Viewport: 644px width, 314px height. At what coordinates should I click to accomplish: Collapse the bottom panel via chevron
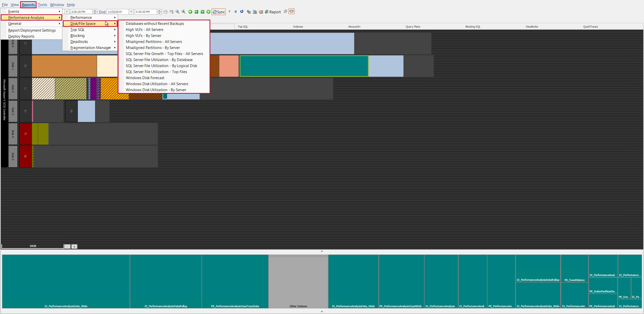[x=321, y=251]
